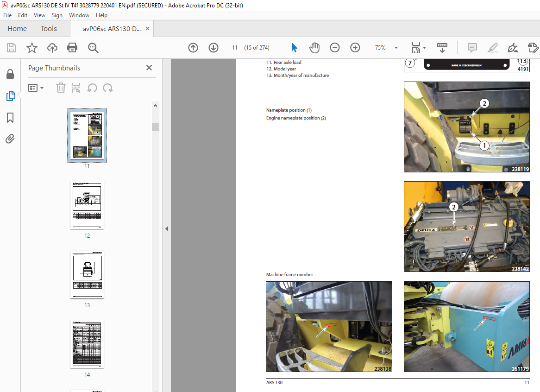
Task: Click thumbnail panel scroll up arrow
Action: pos(155,106)
